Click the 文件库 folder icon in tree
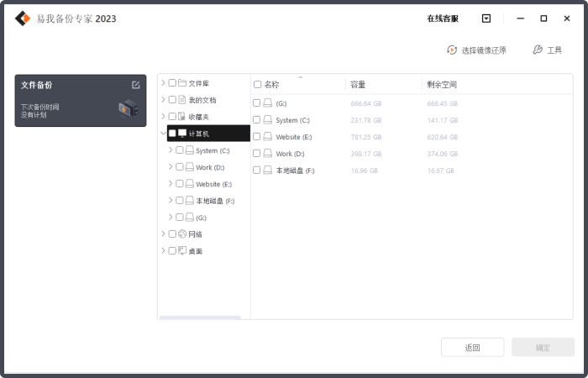 (x=182, y=83)
